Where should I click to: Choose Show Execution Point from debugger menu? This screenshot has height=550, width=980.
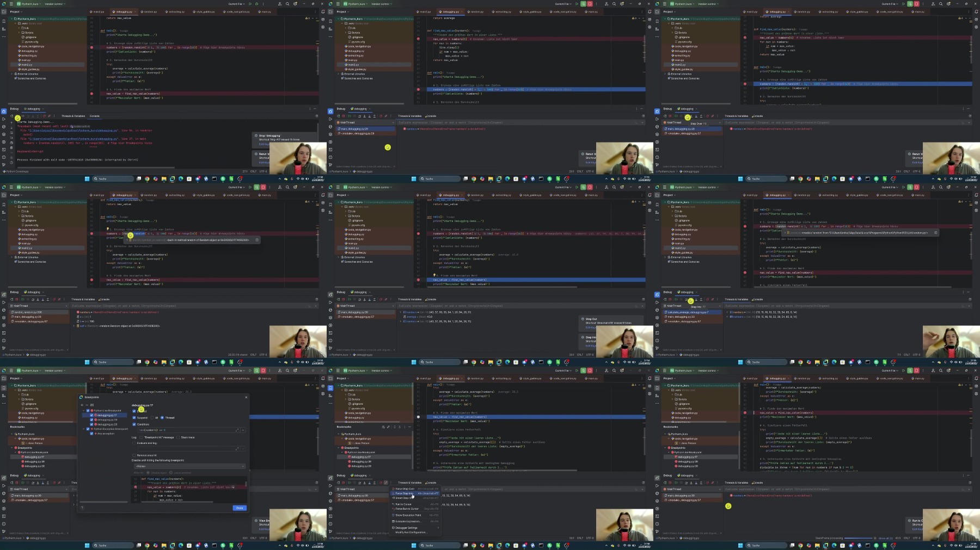point(415,515)
